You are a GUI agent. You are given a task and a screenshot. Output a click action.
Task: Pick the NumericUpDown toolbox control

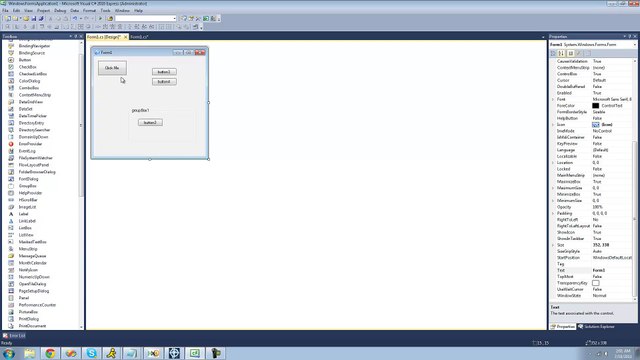(34, 277)
